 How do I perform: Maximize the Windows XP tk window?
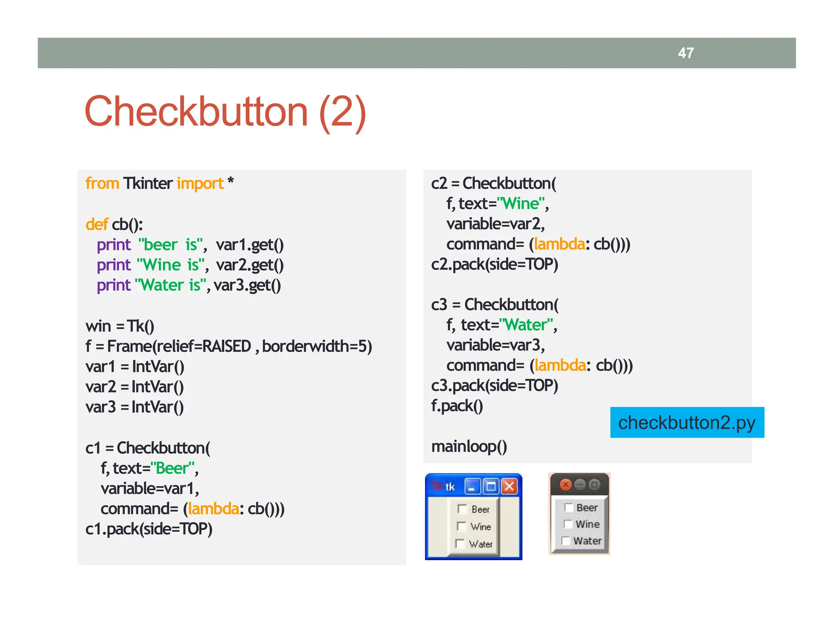[491, 486]
